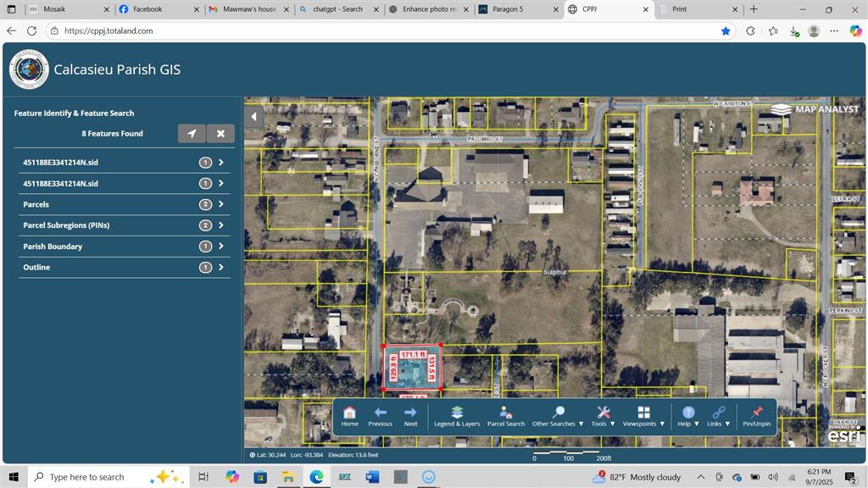Viewport: 868px width, 488px height.
Task: Expand the Parish Boundary result
Action: pos(125,247)
